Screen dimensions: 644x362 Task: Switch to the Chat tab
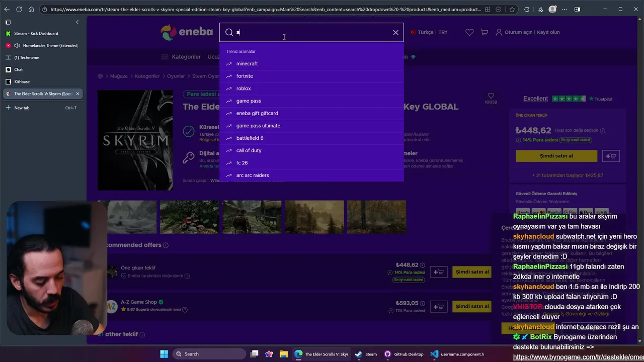click(x=42, y=69)
